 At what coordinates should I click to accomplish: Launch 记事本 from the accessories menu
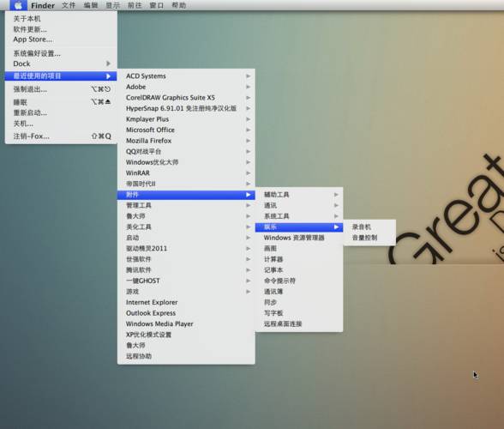tap(299, 270)
